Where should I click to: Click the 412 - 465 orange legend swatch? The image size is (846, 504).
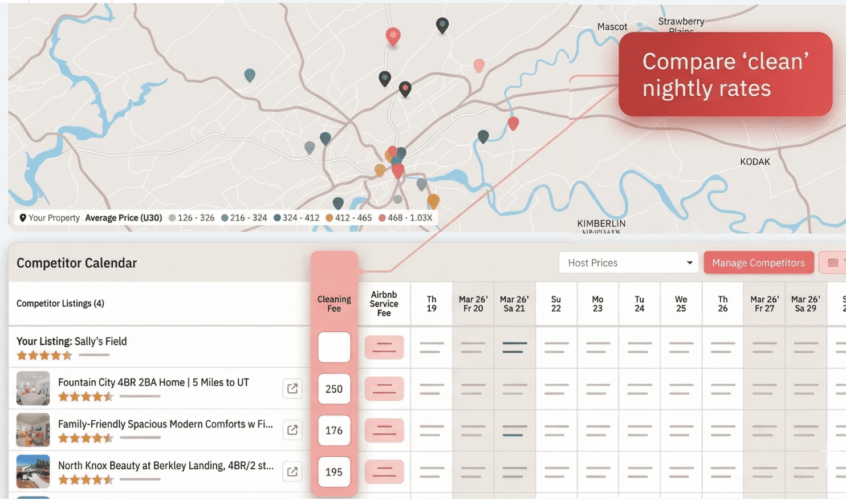click(329, 218)
